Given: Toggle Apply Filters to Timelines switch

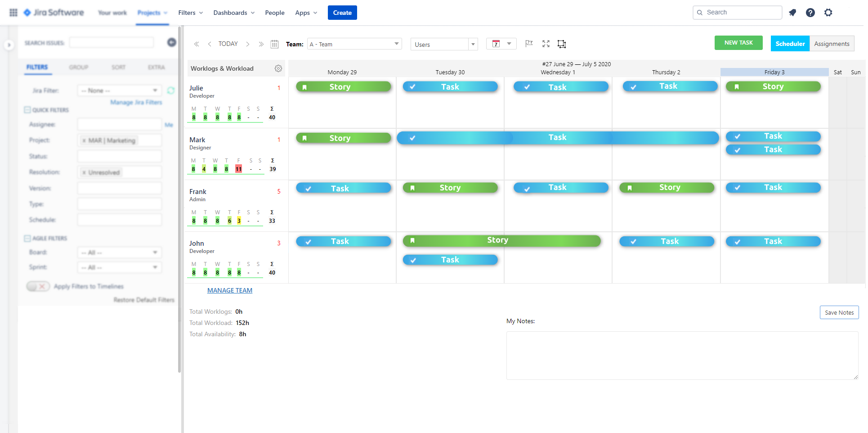Looking at the screenshot, I should [x=38, y=286].
